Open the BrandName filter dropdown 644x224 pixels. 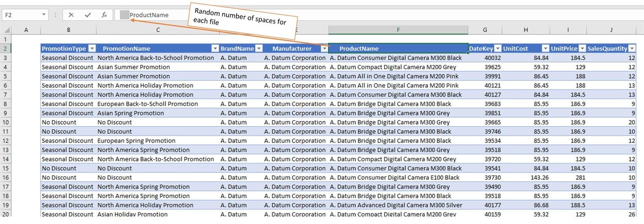(259, 48)
